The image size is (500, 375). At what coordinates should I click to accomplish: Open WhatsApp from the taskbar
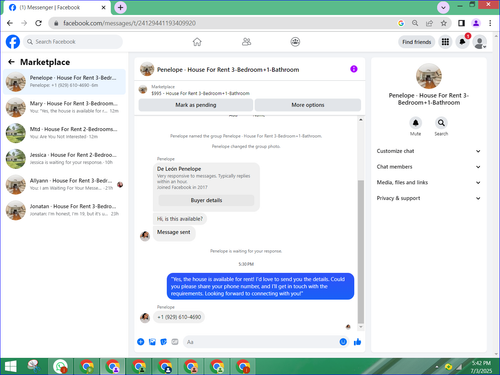coord(60,367)
